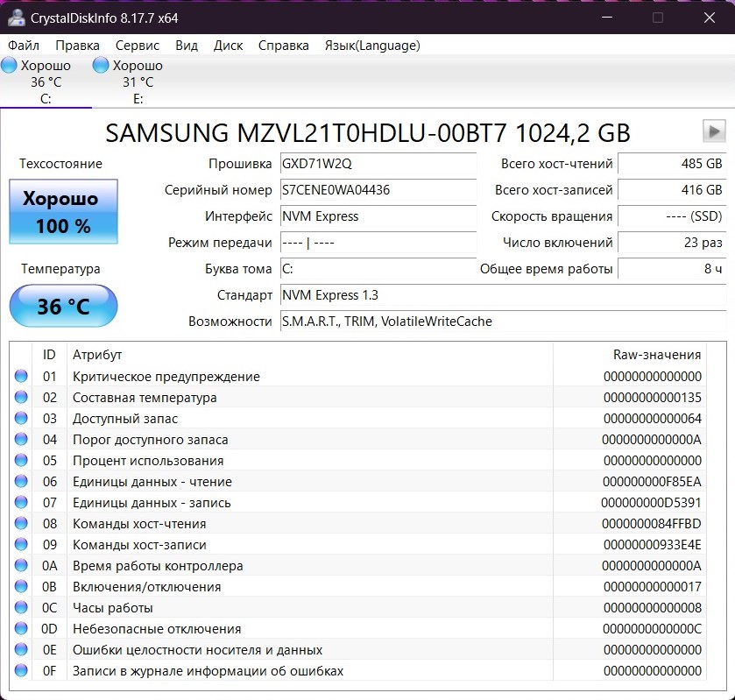Click status orb for Критическое предупреждение row
The image size is (735, 700).
[21, 377]
